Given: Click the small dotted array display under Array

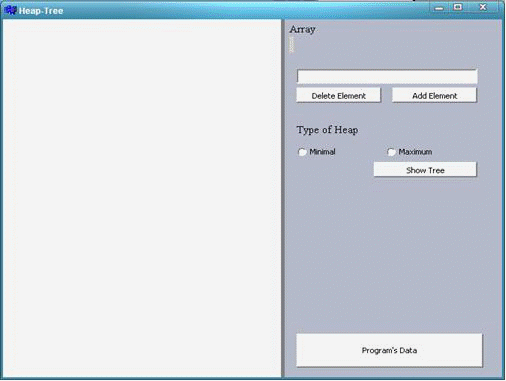Looking at the screenshot, I should tap(292, 45).
